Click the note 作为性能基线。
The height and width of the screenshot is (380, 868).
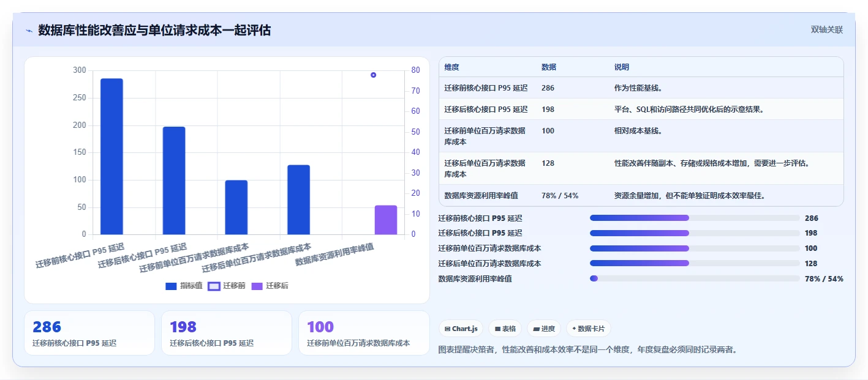click(x=638, y=88)
